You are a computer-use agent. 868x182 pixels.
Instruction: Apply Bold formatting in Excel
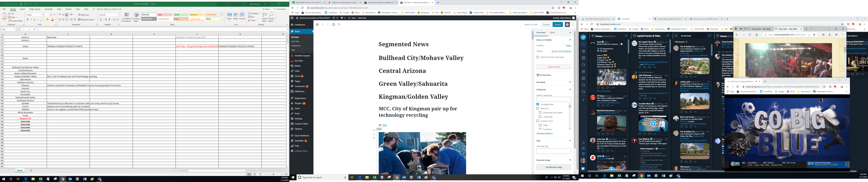coord(28,20)
